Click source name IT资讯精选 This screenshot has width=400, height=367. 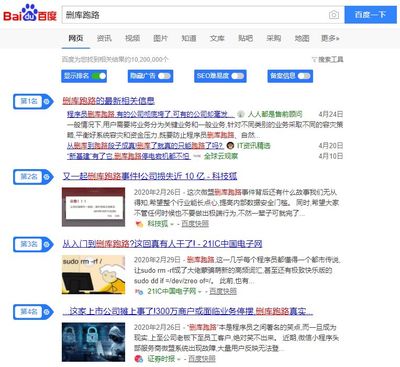pyautogui.click(x=254, y=146)
